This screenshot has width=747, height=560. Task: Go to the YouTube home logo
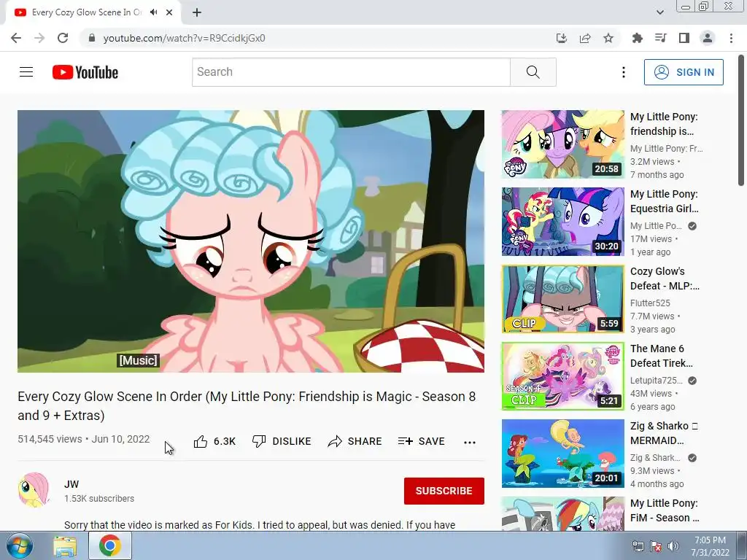click(85, 72)
